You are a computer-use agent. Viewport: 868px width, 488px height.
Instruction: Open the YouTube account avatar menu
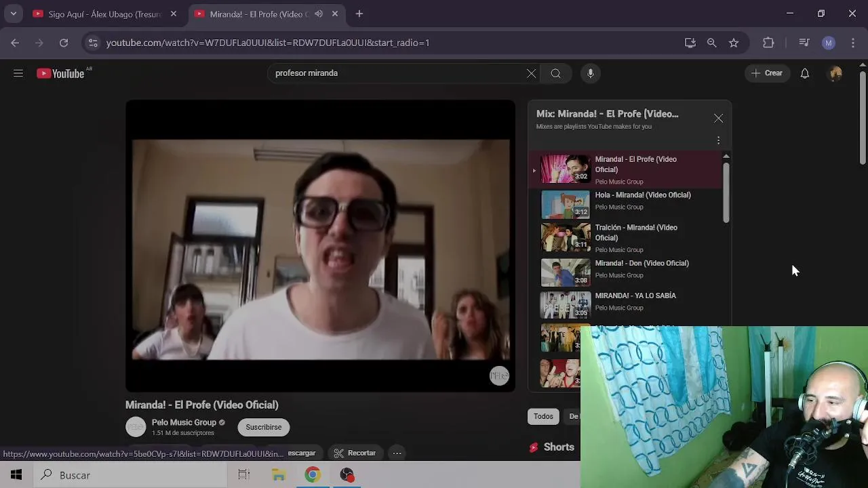pos(835,73)
